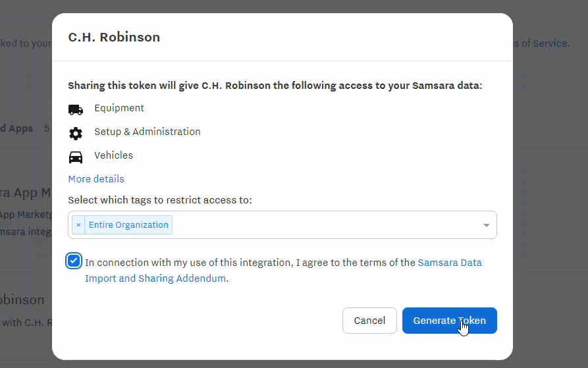588x368 pixels.
Task: Click the Equipment truck icon
Action: click(x=76, y=109)
